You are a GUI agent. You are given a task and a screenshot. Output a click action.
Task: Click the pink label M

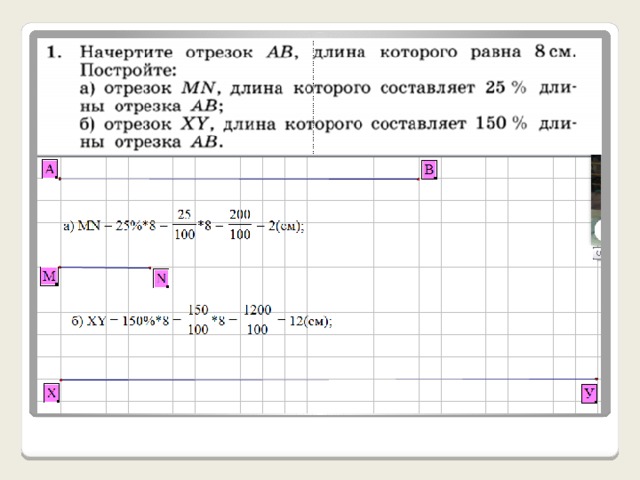click(49, 276)
